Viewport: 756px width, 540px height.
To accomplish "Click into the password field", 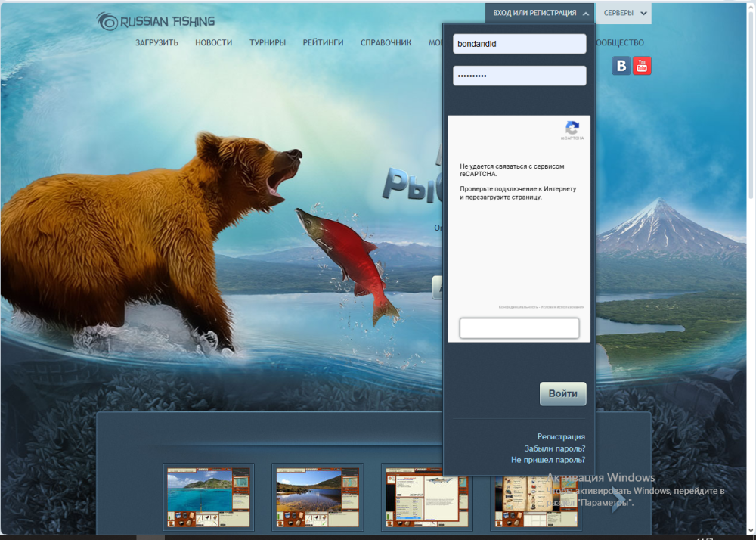I will [x=519, y=76].
